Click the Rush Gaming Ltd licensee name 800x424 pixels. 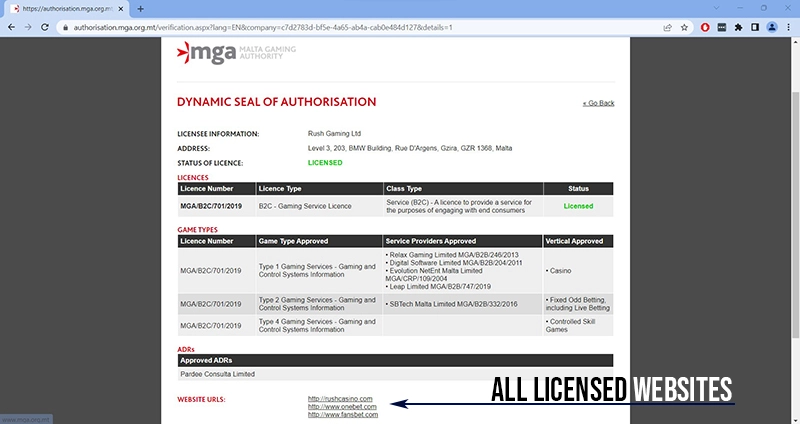pos(334,134)
